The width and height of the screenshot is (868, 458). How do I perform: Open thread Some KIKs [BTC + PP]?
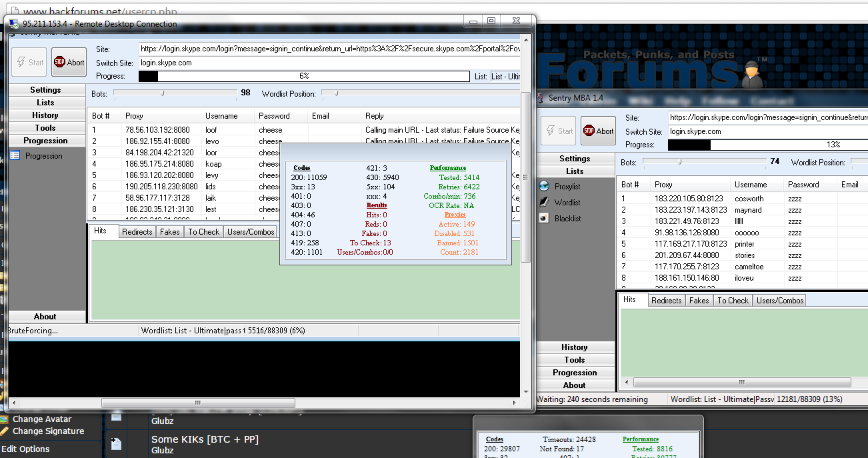pos(205,439)
